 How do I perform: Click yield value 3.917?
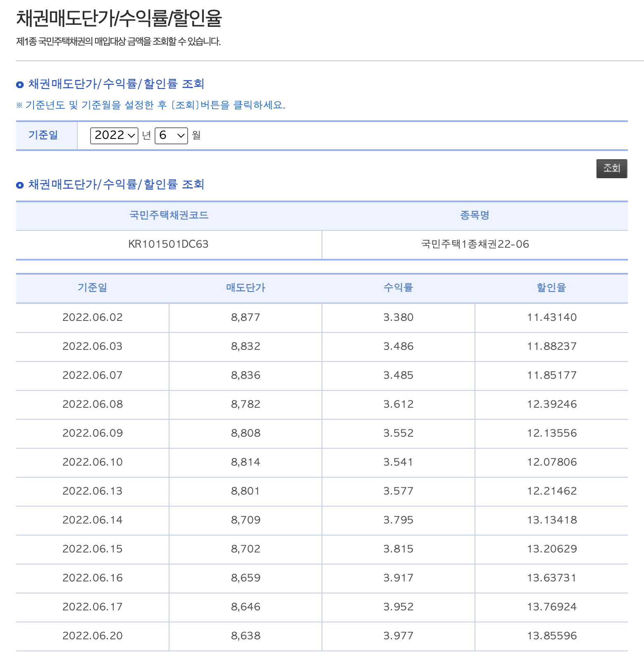click(398, 578)
